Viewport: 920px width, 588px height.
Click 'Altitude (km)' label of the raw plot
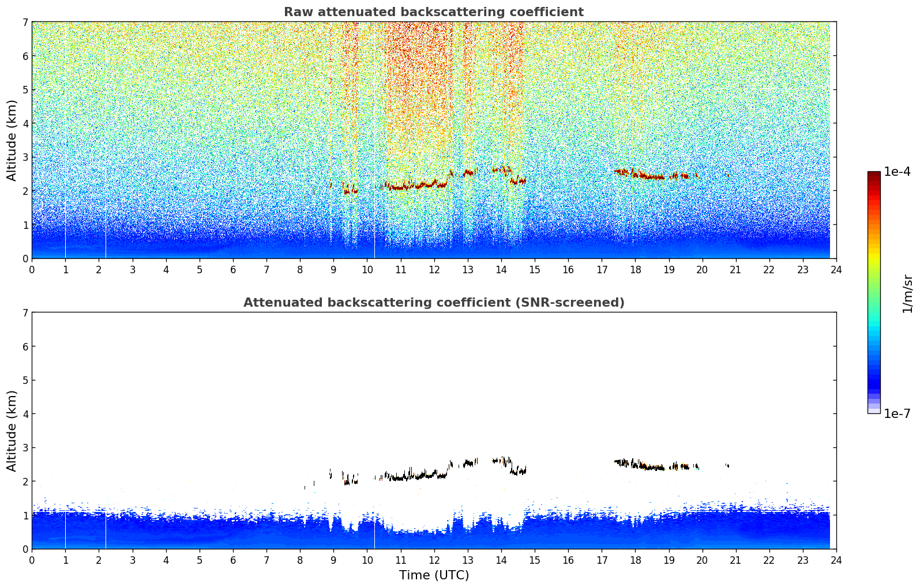click(x=12, y=140)
